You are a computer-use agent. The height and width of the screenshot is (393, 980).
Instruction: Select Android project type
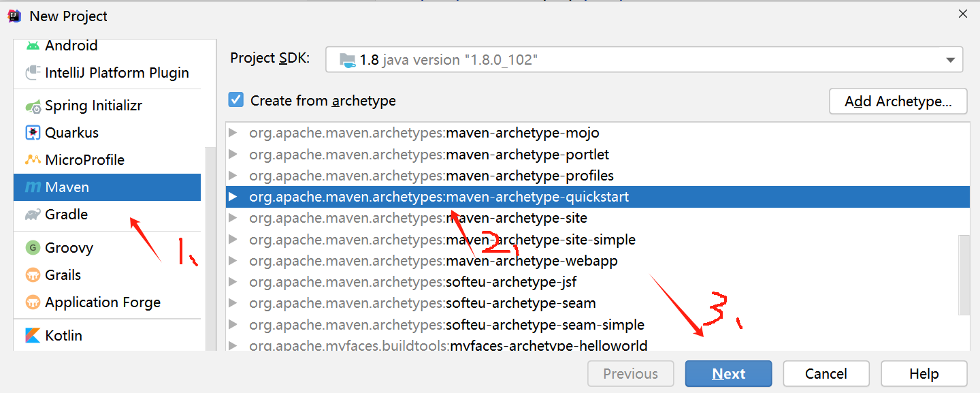(107, 46)
